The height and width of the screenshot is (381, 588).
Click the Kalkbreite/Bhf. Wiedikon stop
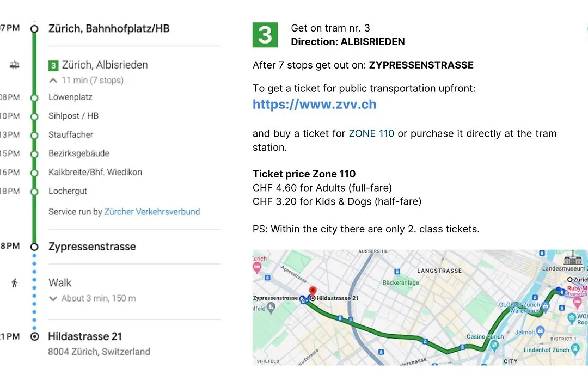click(x=95, y=172)
